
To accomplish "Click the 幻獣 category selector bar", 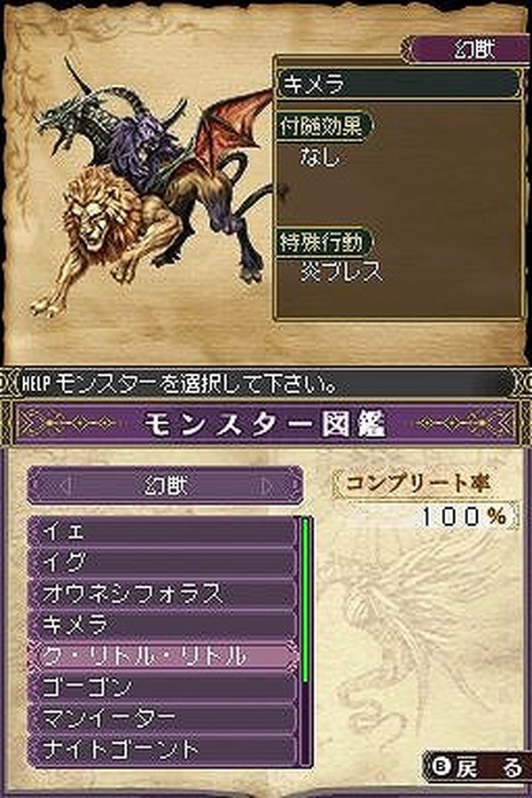I will [165, 485].
